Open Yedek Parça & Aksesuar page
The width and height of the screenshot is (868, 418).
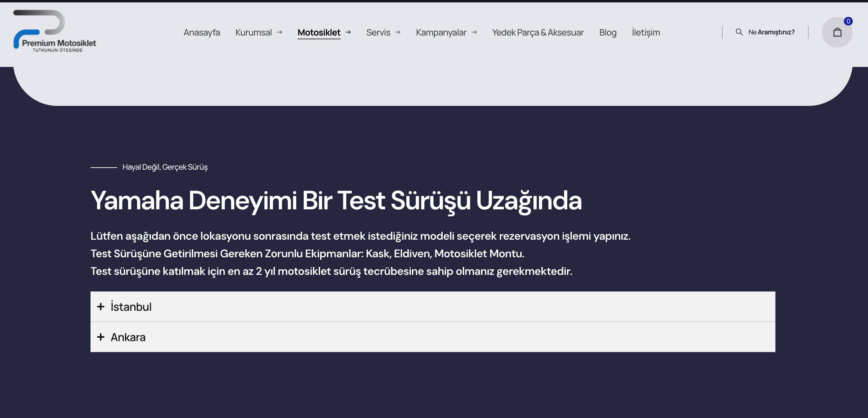coord(538,32)
